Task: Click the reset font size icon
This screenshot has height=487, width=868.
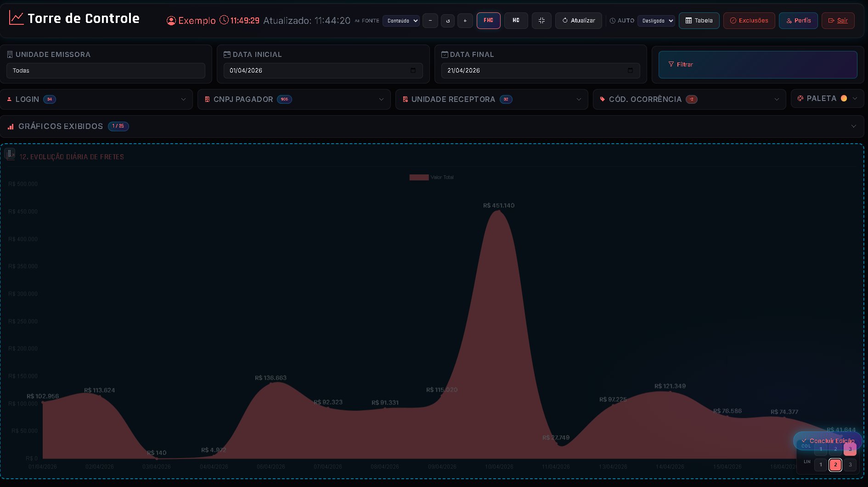Action: (448, 21)
